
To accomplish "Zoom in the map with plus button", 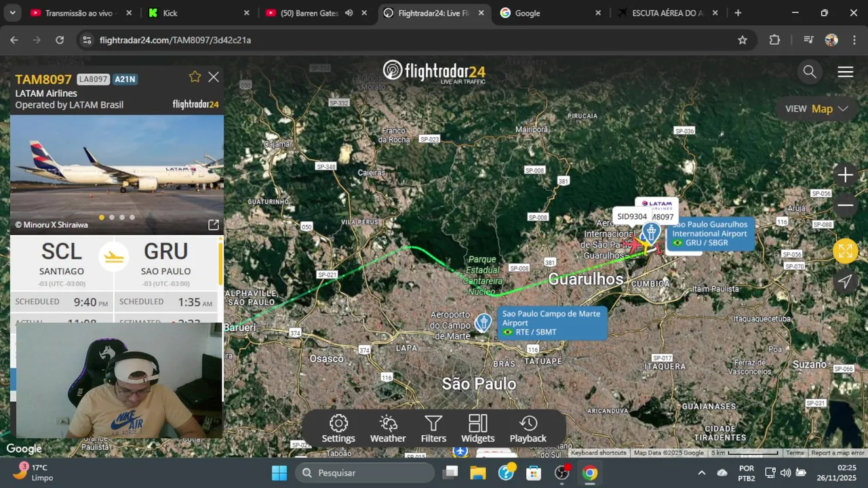I will pyautogui.click(x=845, y=176).
